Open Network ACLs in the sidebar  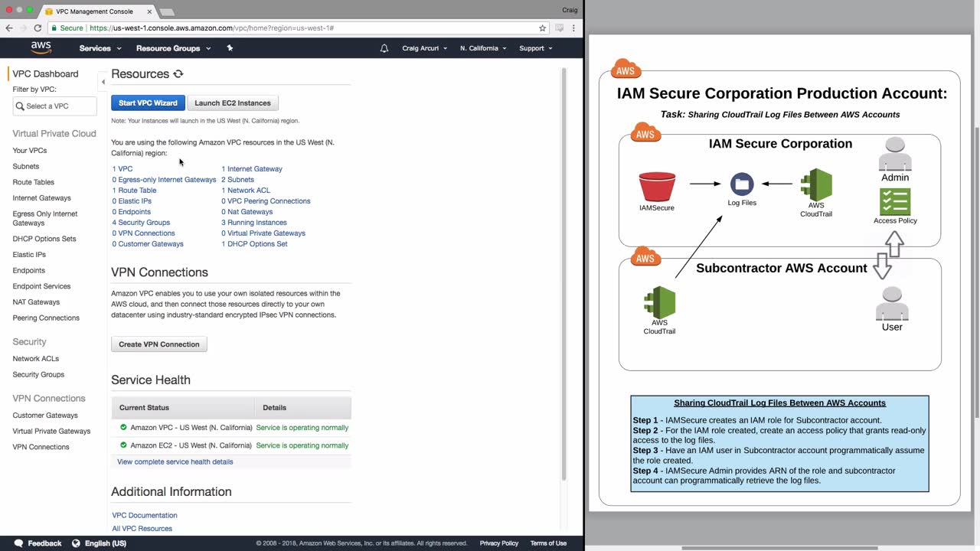point(36,359)
